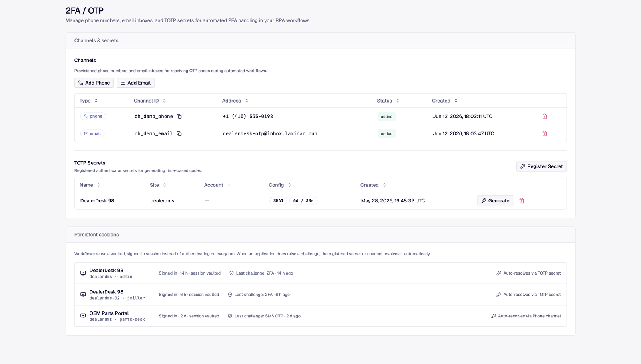Click the monitor icon for OEM Parts Portal
Screen dimensions: 641x364
83,316
